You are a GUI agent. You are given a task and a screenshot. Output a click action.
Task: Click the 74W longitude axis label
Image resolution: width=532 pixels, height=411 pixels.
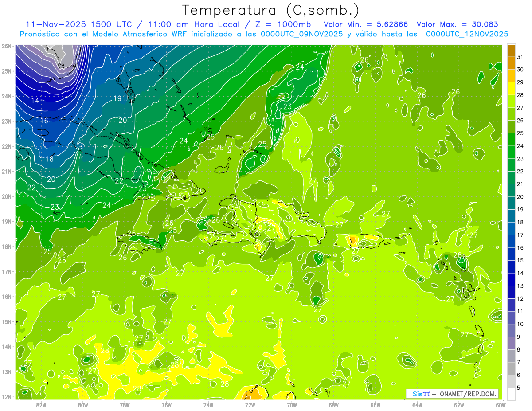[x=208, y=405]
